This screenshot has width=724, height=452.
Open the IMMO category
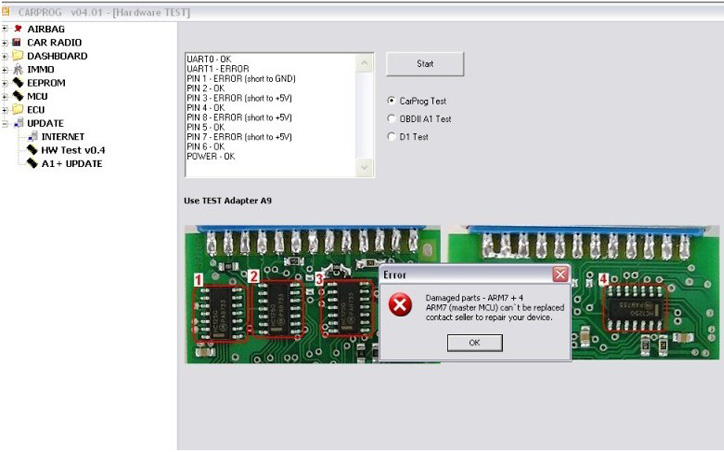click(x=41, y=69)
